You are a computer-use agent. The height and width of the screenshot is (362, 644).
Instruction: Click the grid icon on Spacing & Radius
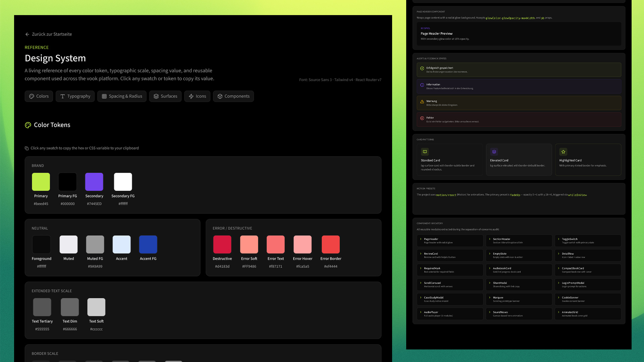pyautogui.click(x=104, y=96)
